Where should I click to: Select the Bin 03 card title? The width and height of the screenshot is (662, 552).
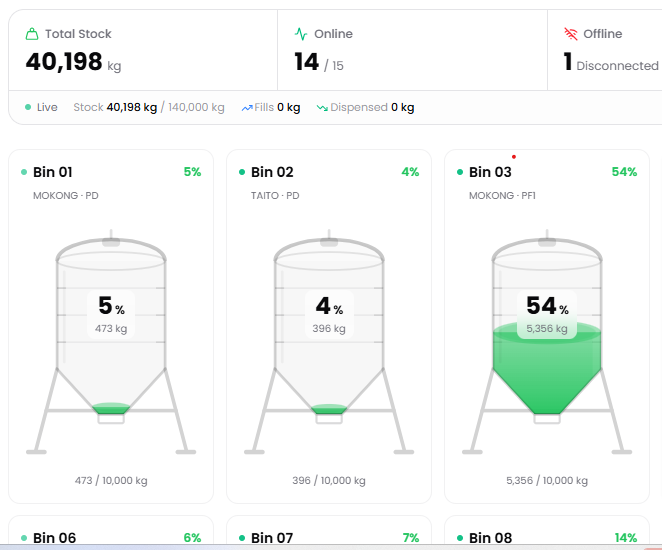(x=490, y=172)
